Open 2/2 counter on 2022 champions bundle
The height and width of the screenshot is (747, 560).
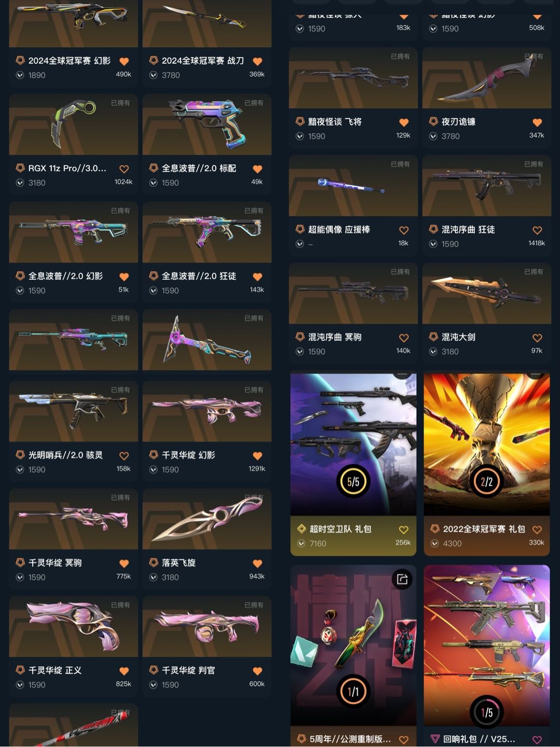[x=486, y=482]
